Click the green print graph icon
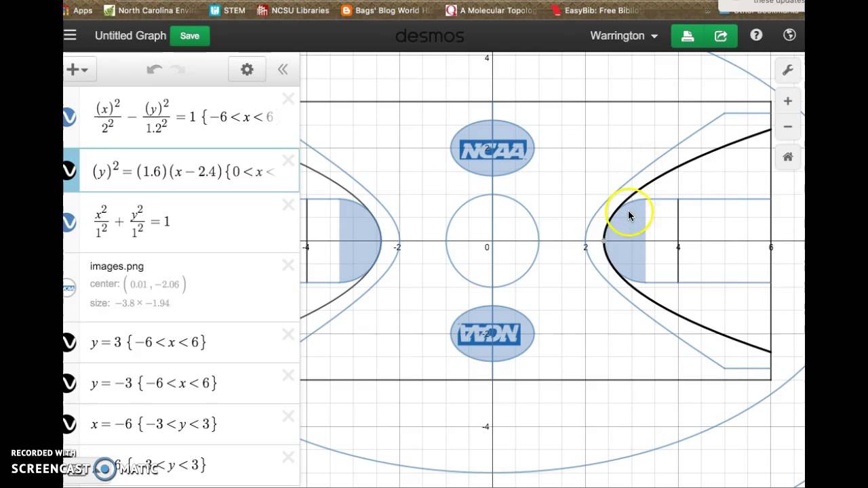868x488 pixels. [688, 36]
